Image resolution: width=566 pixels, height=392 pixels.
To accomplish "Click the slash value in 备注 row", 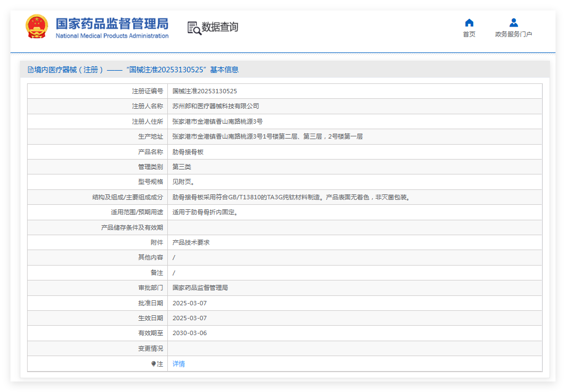I will click(x=174, y=273).
